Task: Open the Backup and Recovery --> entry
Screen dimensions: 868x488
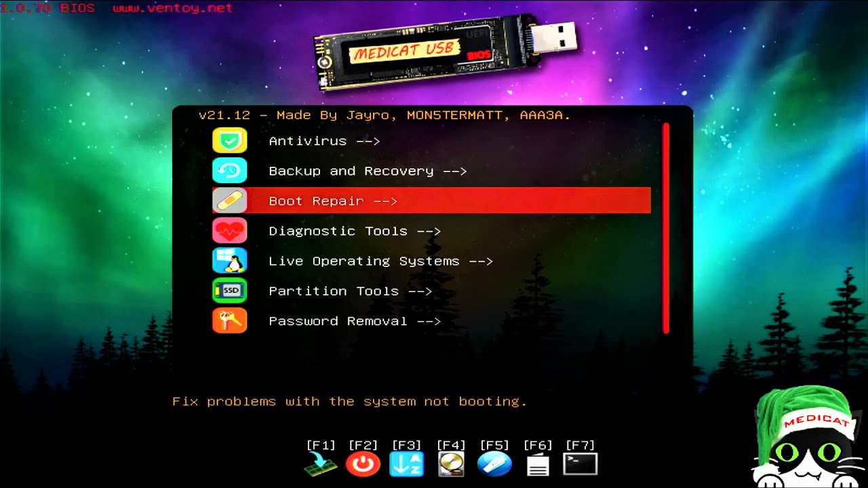Action: [431, 171]
